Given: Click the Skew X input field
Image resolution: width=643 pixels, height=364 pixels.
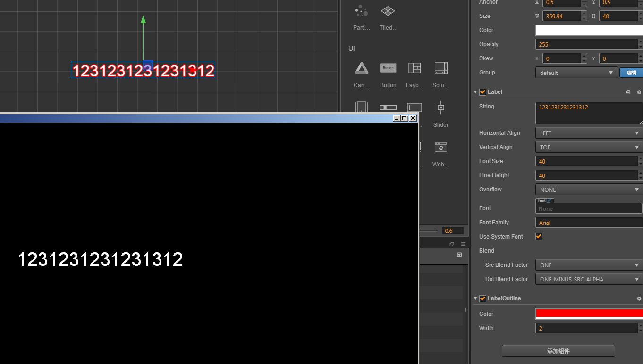Looking at the screenshot, I should (562, 58).
